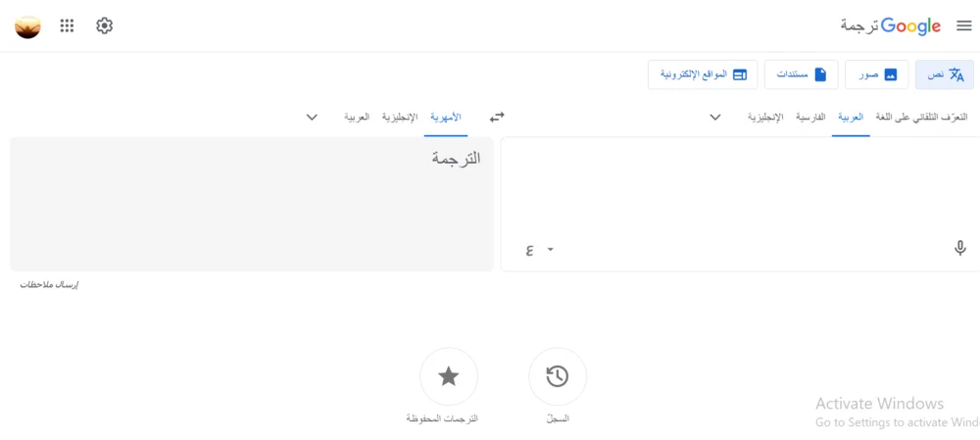Expand the source language list chevron

[x=715, y=117]
